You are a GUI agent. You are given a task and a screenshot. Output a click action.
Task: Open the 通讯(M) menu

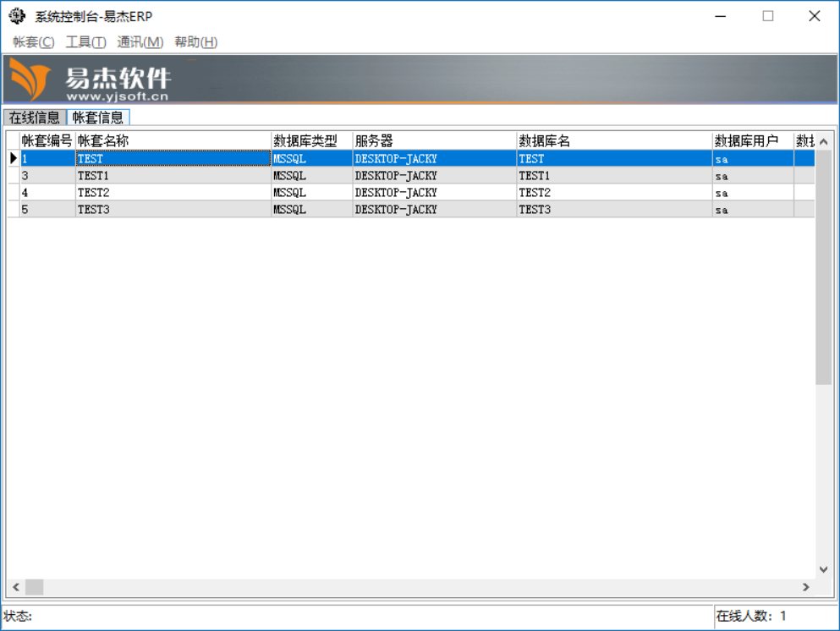click(x=140, y=42)
